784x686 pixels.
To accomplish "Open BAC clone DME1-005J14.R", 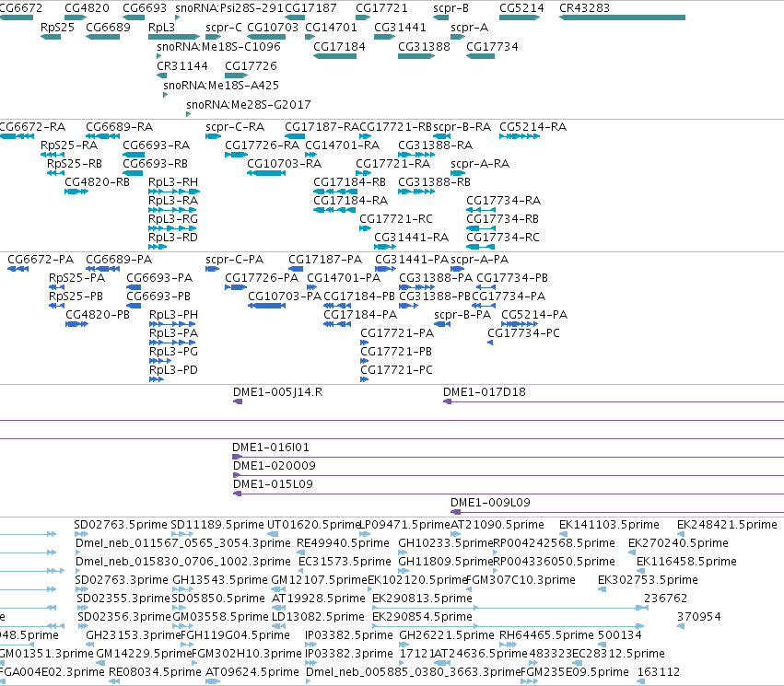I will point(277,392).
